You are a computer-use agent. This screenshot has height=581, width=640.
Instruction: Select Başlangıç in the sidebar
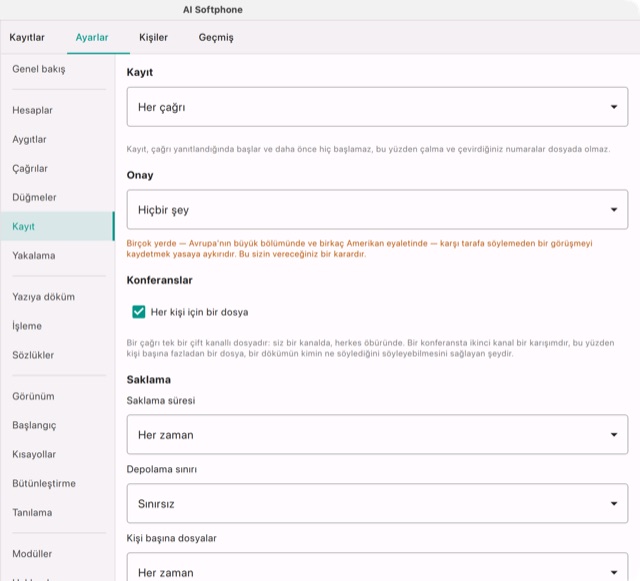click(x=57, y=425)
